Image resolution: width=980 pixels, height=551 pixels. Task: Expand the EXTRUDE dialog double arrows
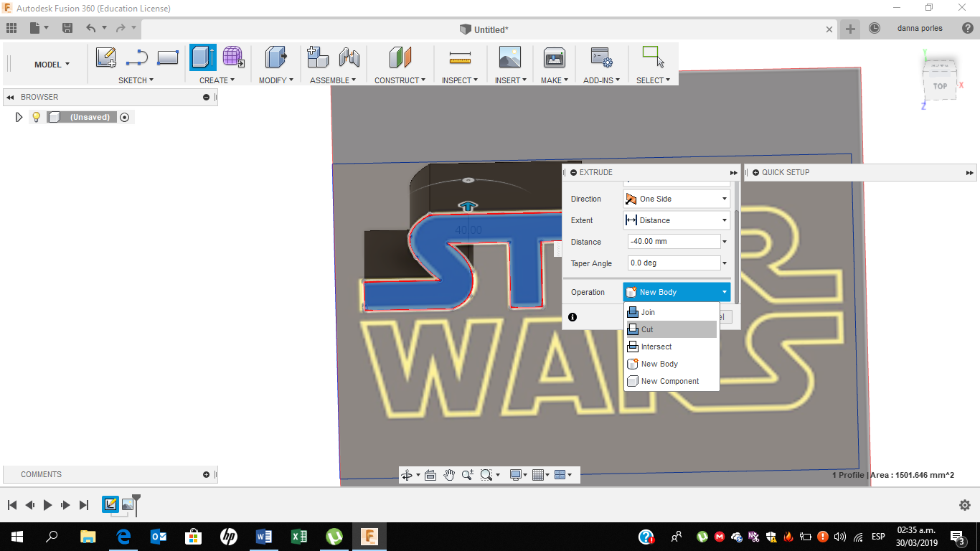click(x=733, y=173)
